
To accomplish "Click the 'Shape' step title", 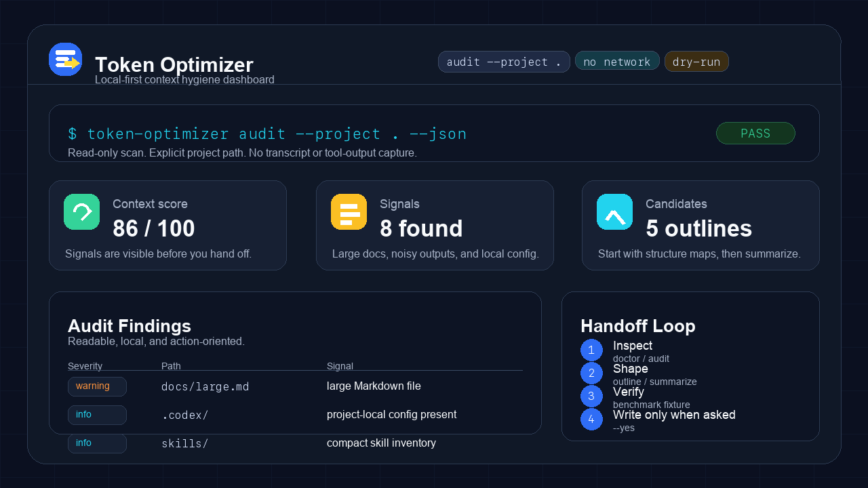I will tap(631, 369).
